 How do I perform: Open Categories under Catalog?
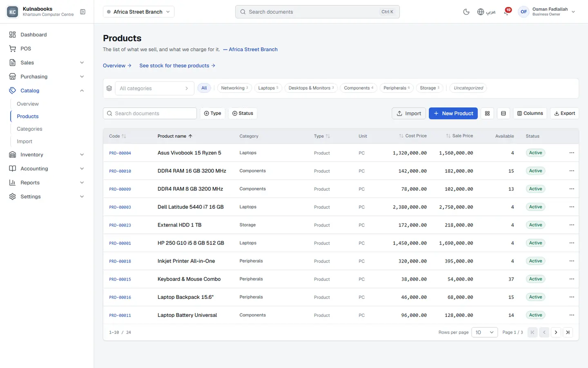click(x=29, y=129)
